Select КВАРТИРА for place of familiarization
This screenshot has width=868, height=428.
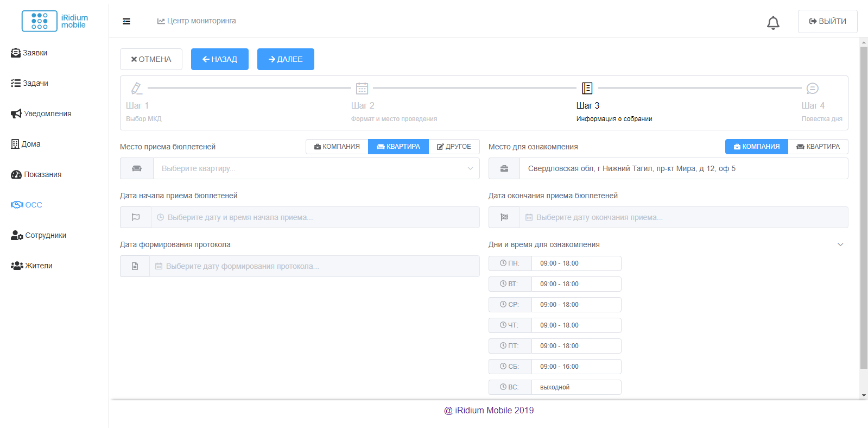click(x=818, y=147)
